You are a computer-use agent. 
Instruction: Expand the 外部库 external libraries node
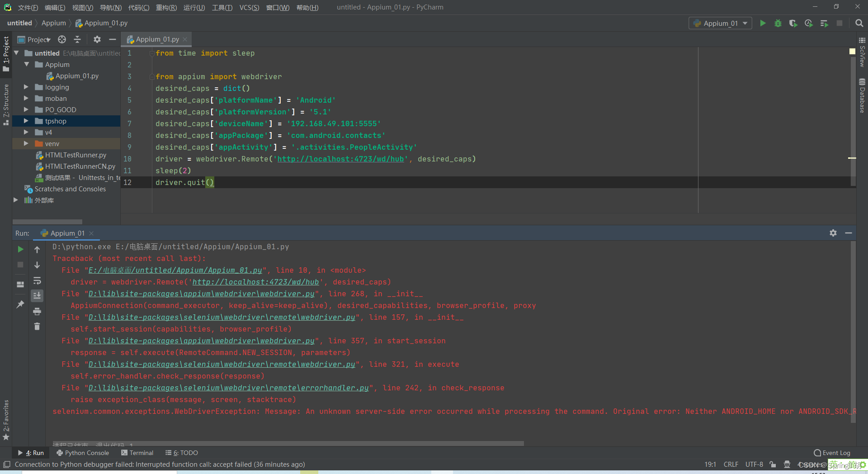(16, 200)
